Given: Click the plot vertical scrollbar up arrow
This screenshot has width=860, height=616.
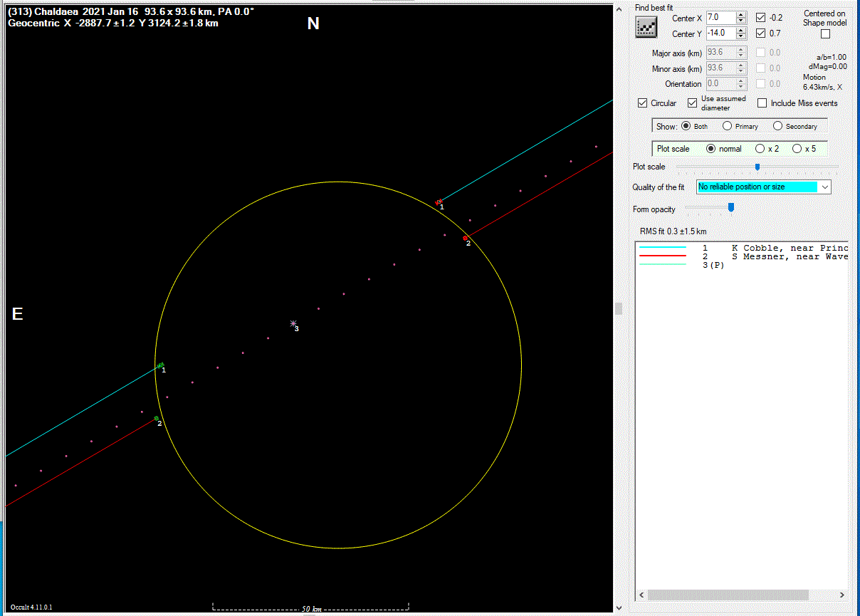Looking at the screenshot, I should (x=619, y=8).
